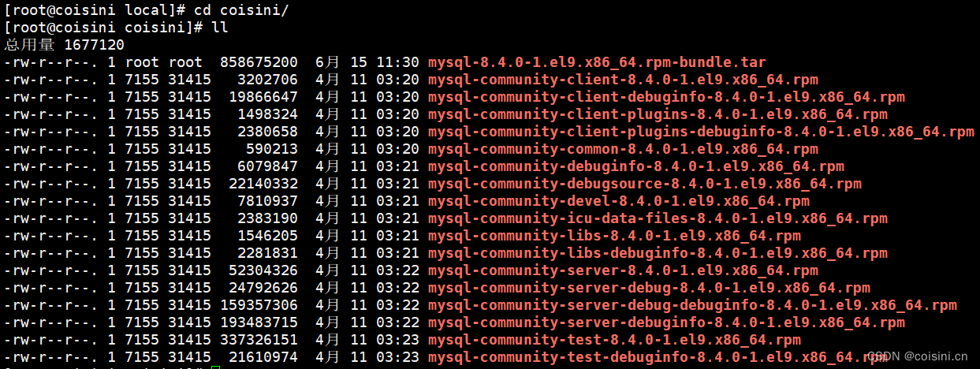980x369 pixels.
Task: Select file size 159357306
Action: tap(259, 305)
